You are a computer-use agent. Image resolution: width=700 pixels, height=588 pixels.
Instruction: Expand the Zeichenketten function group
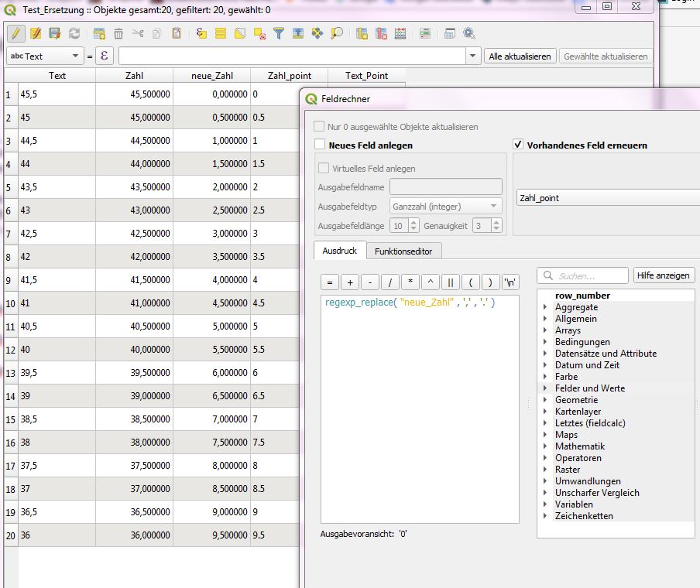tap(546, 516)
